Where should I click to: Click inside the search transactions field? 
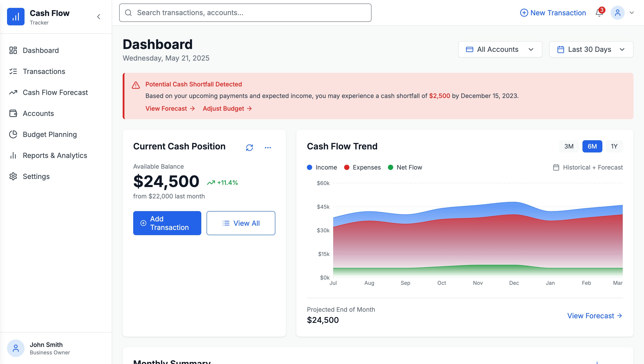245,12
